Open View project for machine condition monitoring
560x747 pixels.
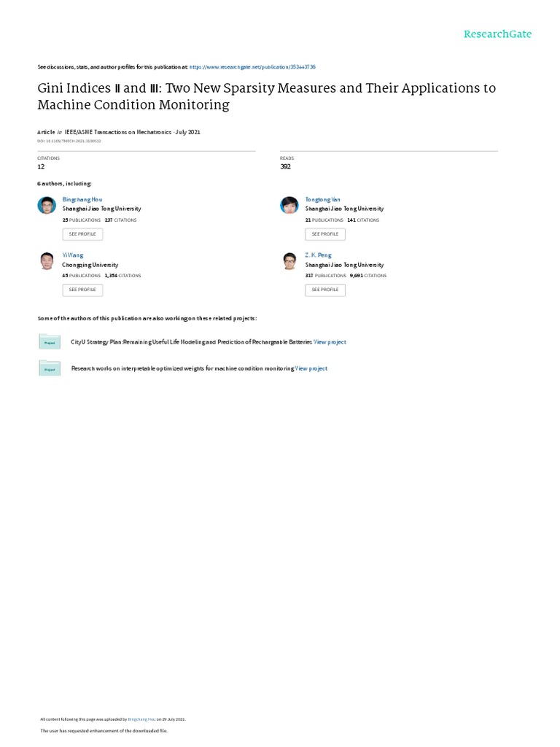pos(311,368)
